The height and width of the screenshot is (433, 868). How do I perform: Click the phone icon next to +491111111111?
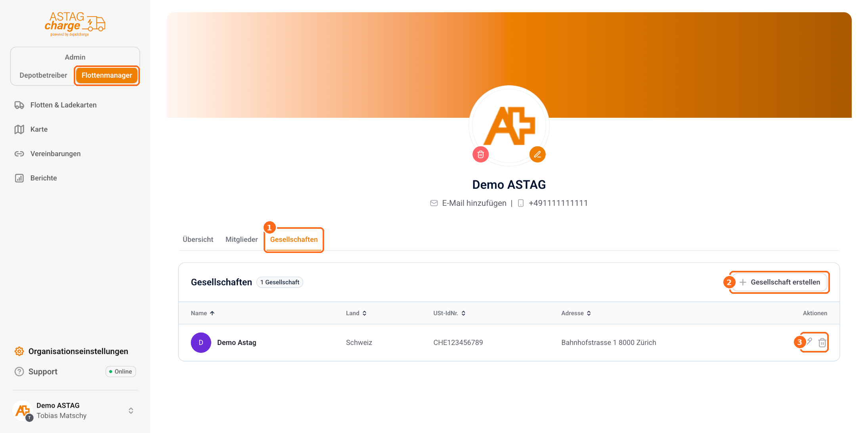point(521,203)
